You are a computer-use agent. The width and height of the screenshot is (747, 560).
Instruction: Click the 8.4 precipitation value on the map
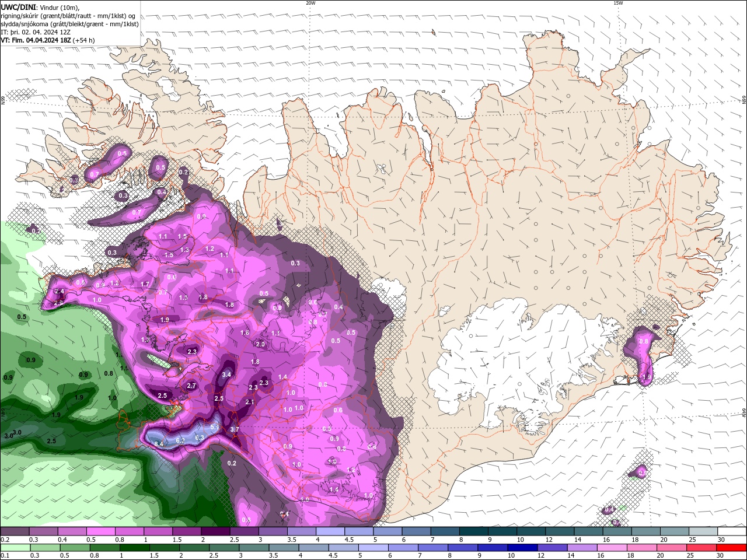[158, 444]
